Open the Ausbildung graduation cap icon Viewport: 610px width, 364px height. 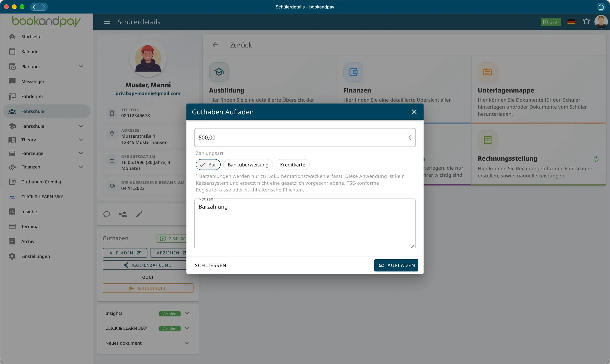pos(219,72)
